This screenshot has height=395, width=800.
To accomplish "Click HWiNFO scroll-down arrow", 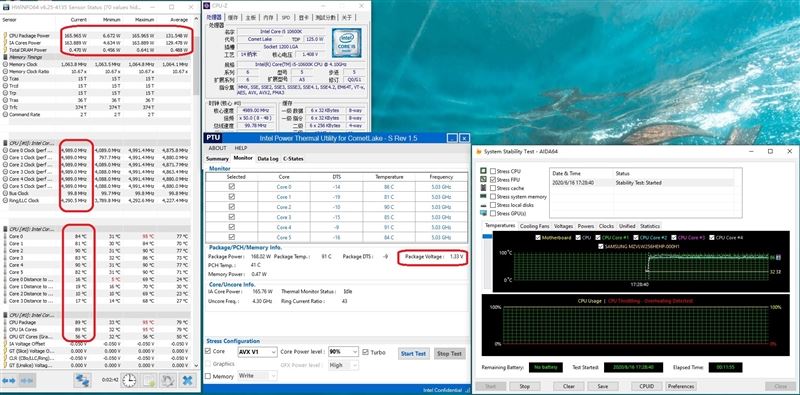I will (196, 365).
